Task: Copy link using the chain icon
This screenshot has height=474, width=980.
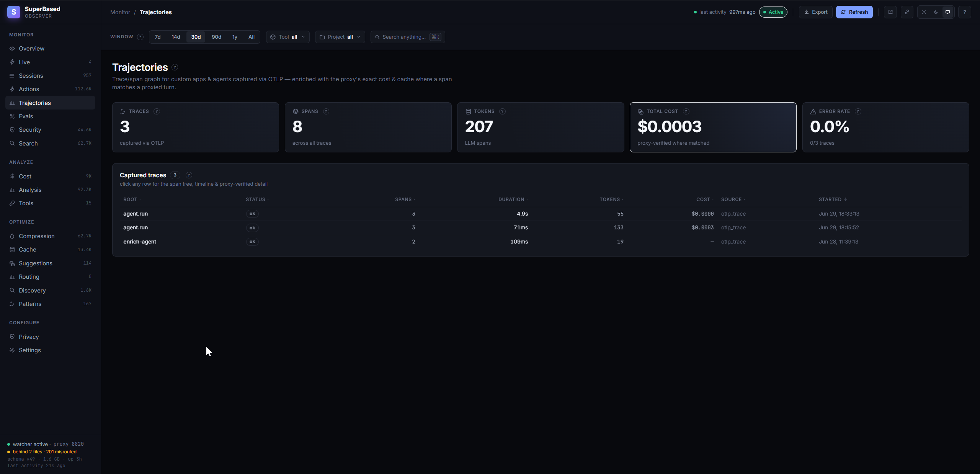Action: [907, 12]
